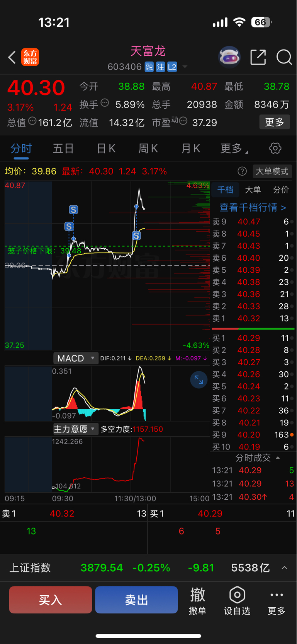Select the 大单 tab
The width and height of the screenshot is (297, 644).
pyautogui.click(x=253, y=190)
